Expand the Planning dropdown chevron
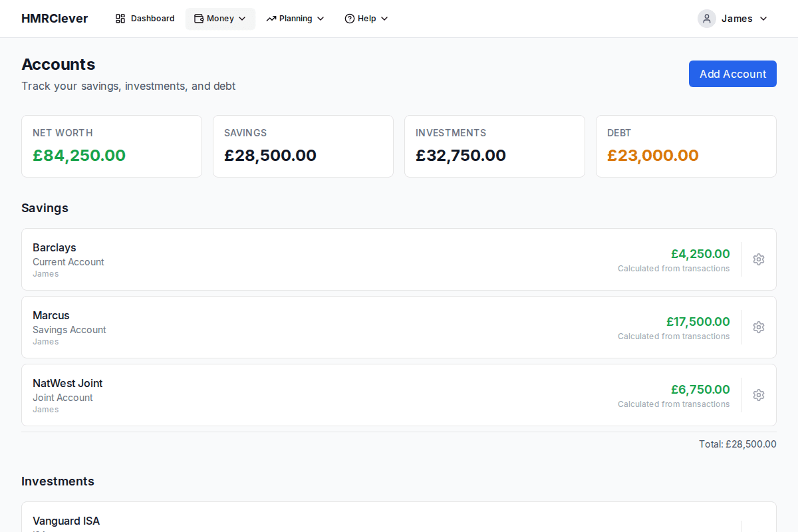Image resolution: width=798 pixels, height=532 pixels. coord(321,19)
